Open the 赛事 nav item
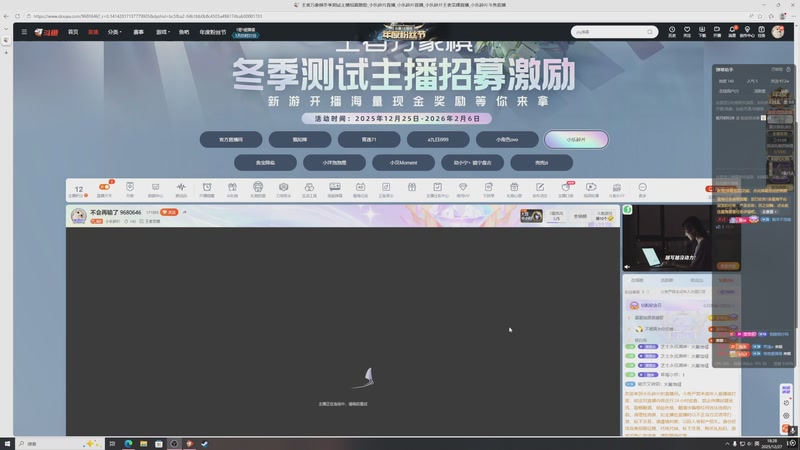The image size is (800, 450). click(138, 32)
